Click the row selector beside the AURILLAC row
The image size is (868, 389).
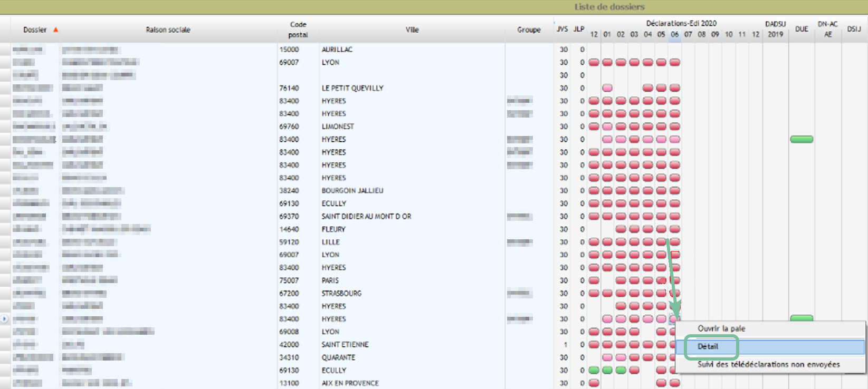coord(5,50)
